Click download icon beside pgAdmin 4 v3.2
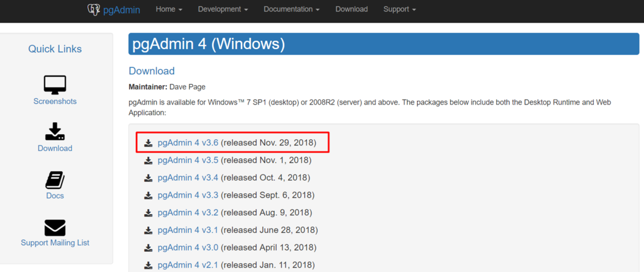The image size is (644, 272). [x=148, y=213]
